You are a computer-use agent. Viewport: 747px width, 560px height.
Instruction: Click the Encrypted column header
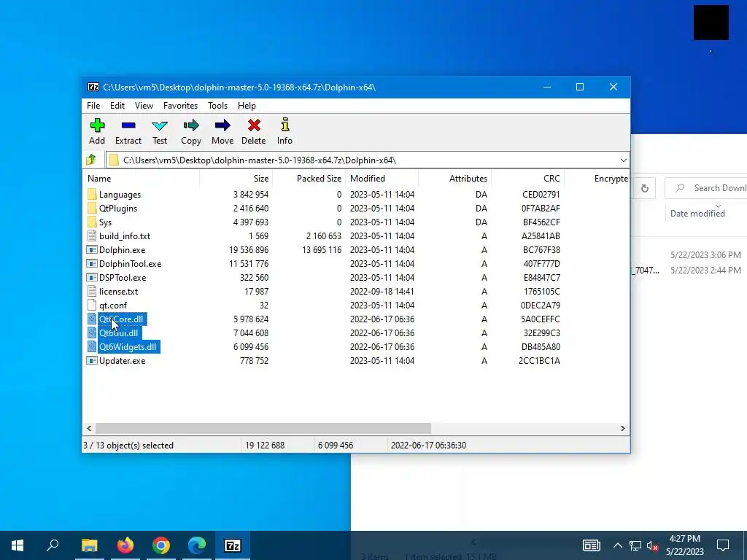coord(597,179)
